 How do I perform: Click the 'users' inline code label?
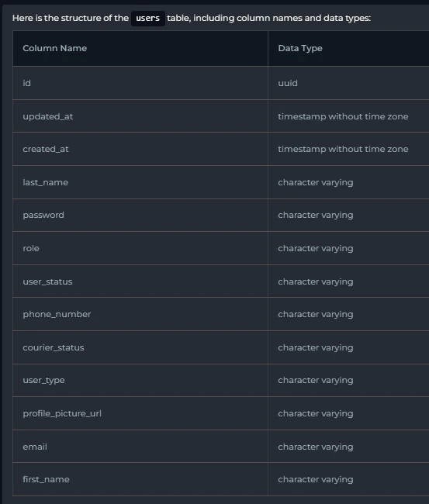[148, 18]
